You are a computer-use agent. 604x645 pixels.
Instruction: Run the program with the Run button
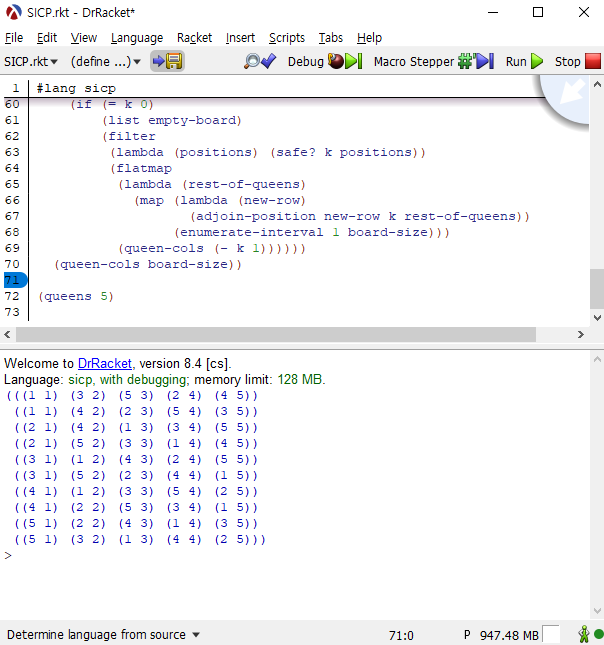click(524, 61)
